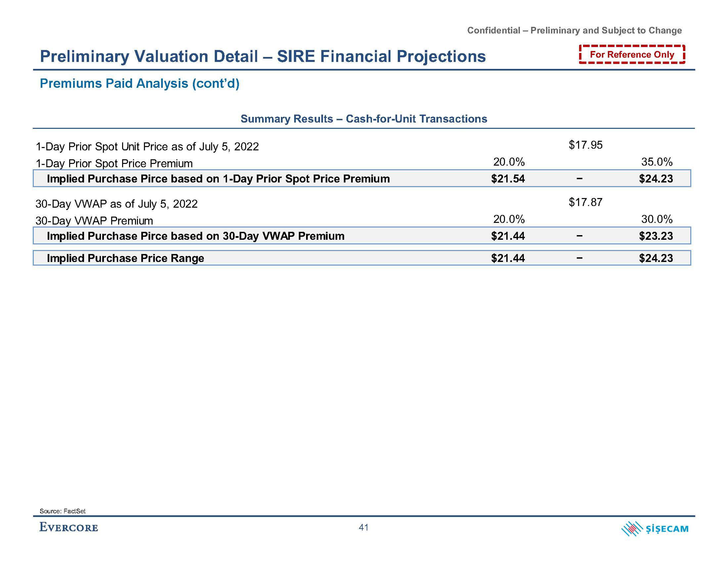Image resolution: width=728 pixels, height=563 pixels.
Task: Click $21.44 in the 30-Day VWAP implied row
Action: (x=508, y=236)
